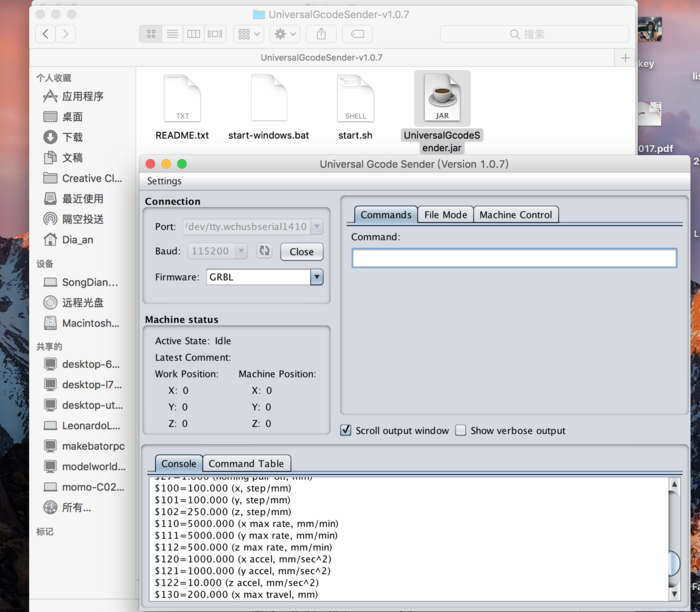700x612 pixels.
Task: Click the serial port refresh icon
Action: click(x=264, y=251)
